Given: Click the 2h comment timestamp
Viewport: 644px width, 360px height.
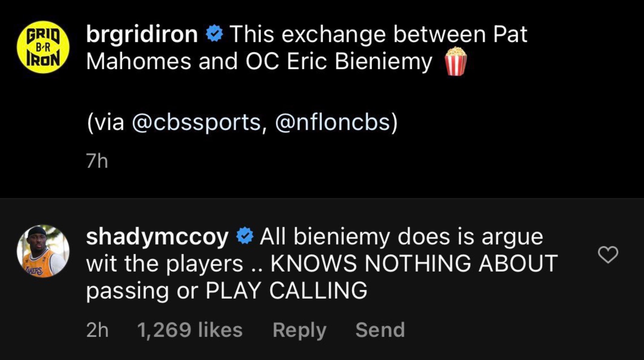Looking at the screenshot, I should (x=97, y=330).
